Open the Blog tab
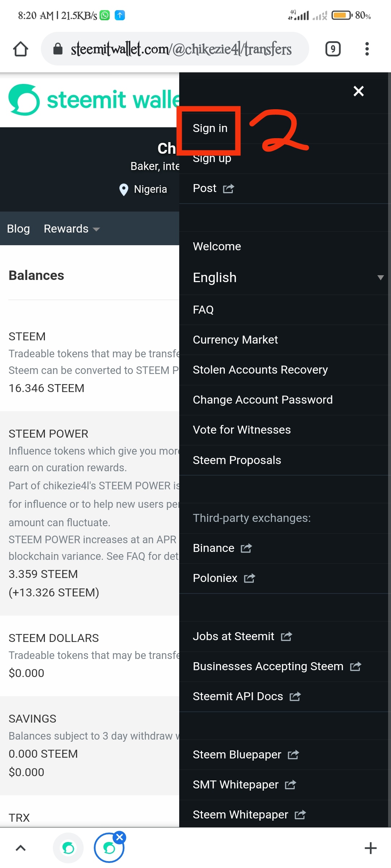The width and height of the screenshot is (391, 868). tap(18, 229)
